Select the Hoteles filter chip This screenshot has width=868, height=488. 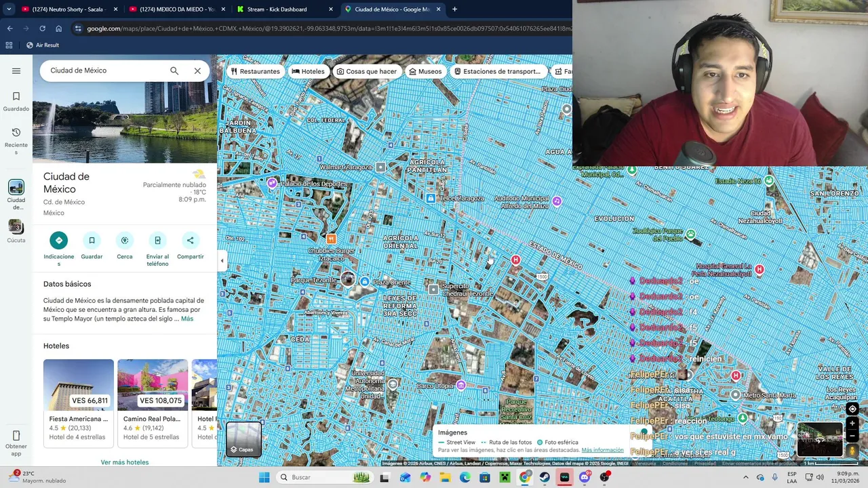click(308, 71)
